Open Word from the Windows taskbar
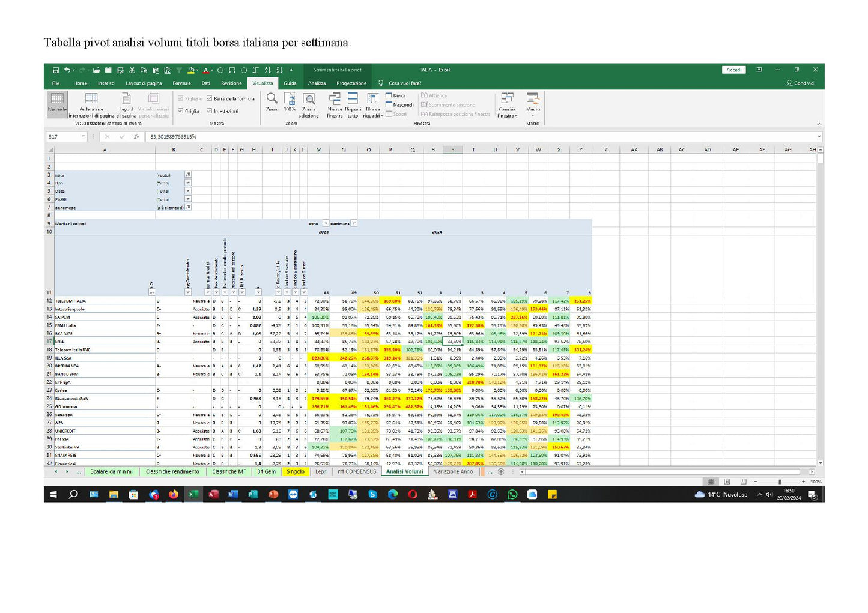This screenshot has width=868, height=613. point(233,495)
